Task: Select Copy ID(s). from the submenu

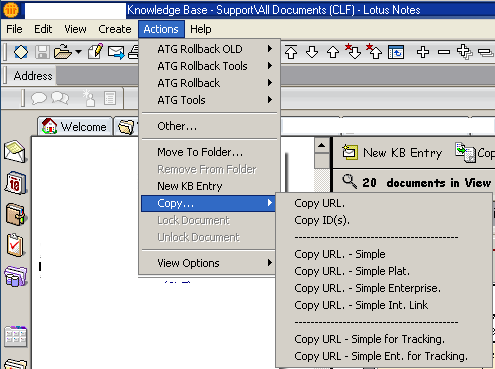Action: pos(322,220)
